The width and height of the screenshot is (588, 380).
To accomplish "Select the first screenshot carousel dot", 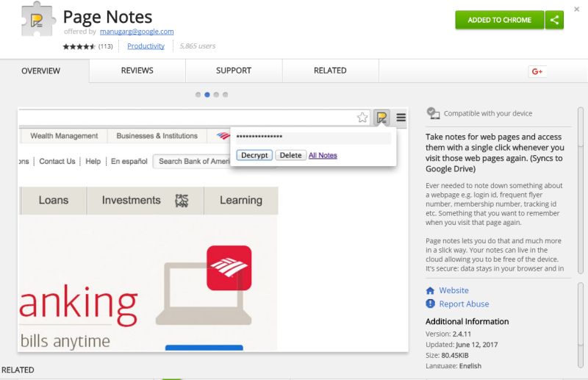I will (x=198, y=95).
